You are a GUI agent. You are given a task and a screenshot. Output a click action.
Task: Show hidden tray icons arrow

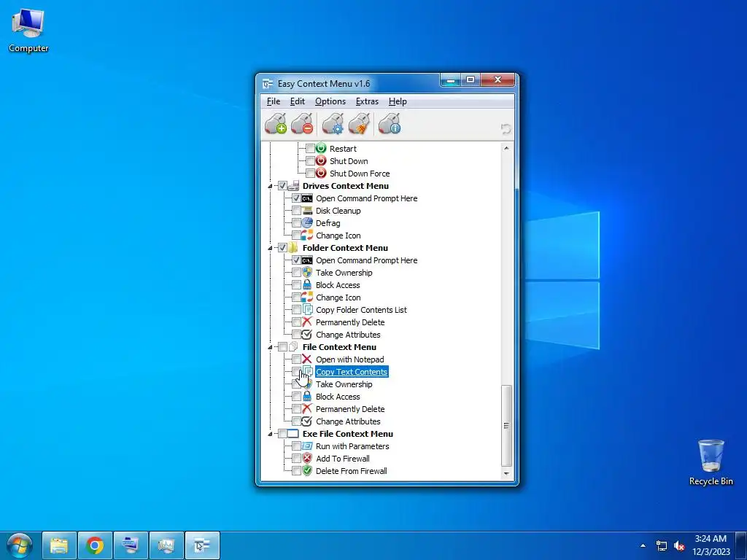click(643, 545)
